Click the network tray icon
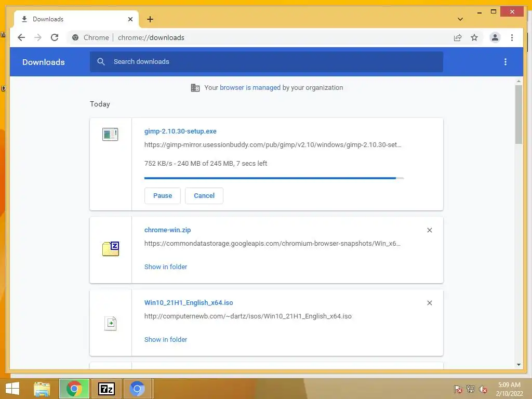Image resolution: width=532 pixels, height=399 pixels. click(471, 389)
